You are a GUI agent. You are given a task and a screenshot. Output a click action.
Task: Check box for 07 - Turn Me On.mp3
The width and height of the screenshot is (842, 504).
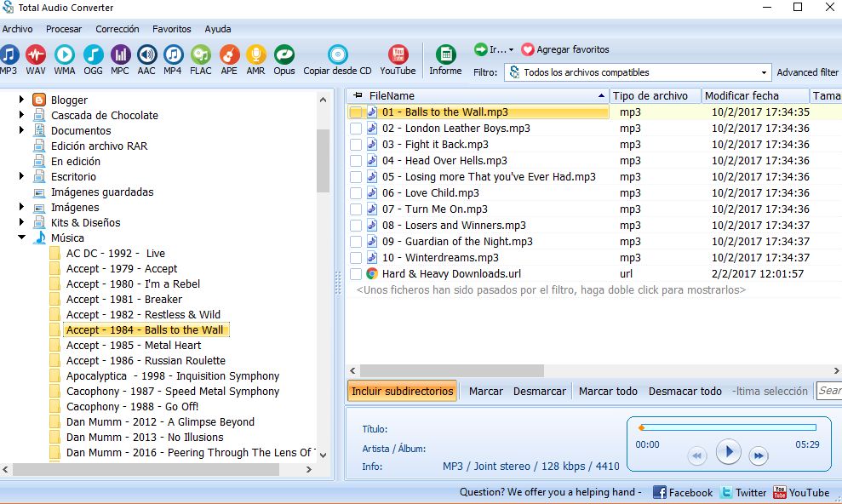pos(356,209)
